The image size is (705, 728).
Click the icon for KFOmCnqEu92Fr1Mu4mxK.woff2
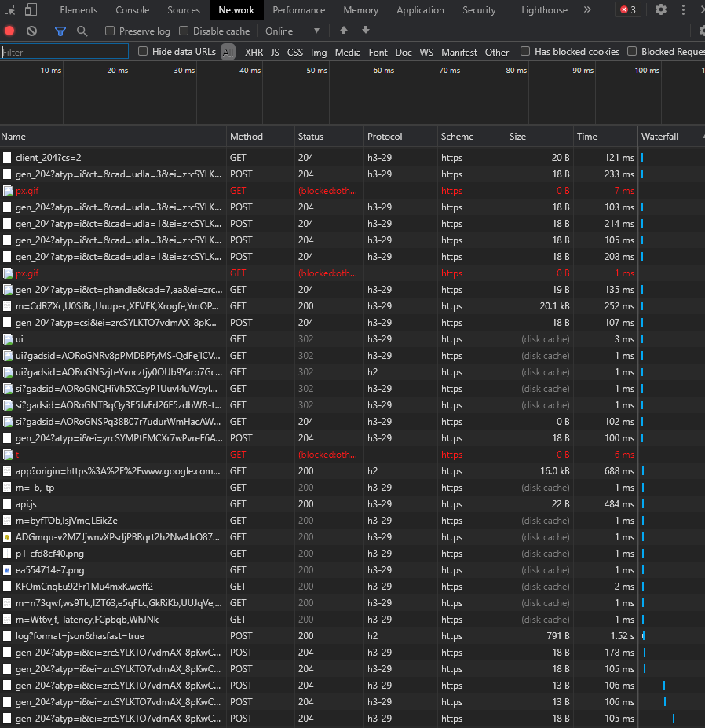click(7, 587)
